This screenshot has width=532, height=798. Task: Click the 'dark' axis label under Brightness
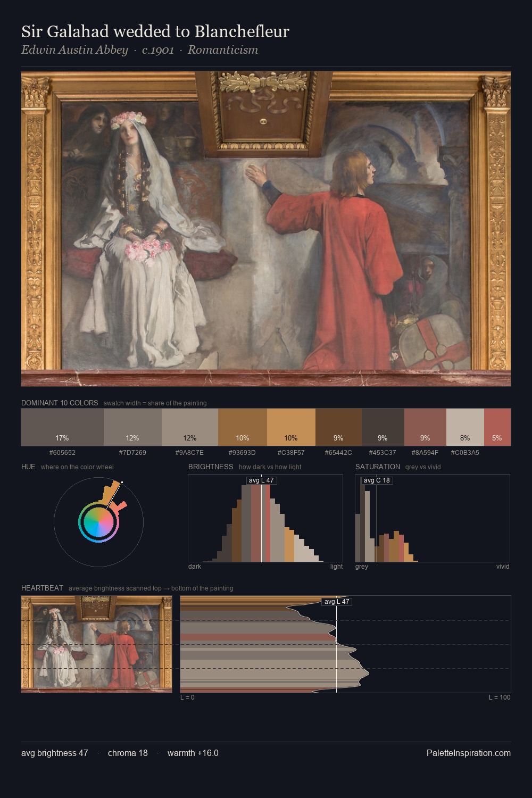[195, 567]
